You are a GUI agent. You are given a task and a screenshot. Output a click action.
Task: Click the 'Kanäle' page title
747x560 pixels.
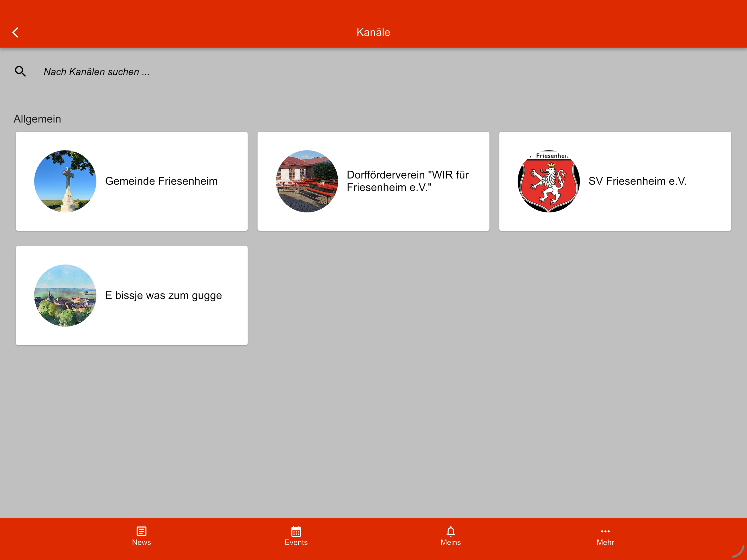pyautogui.click(x=373, y=33)
